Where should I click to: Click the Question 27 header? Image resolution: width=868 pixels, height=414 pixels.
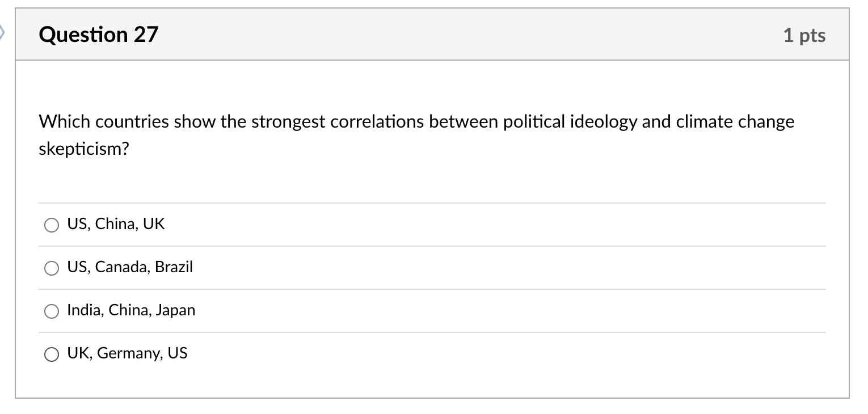pos(99,34)
